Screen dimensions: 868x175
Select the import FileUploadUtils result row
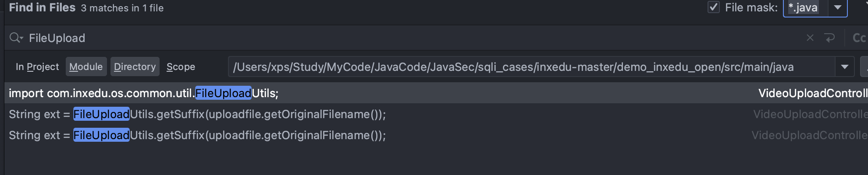(144, 93)
